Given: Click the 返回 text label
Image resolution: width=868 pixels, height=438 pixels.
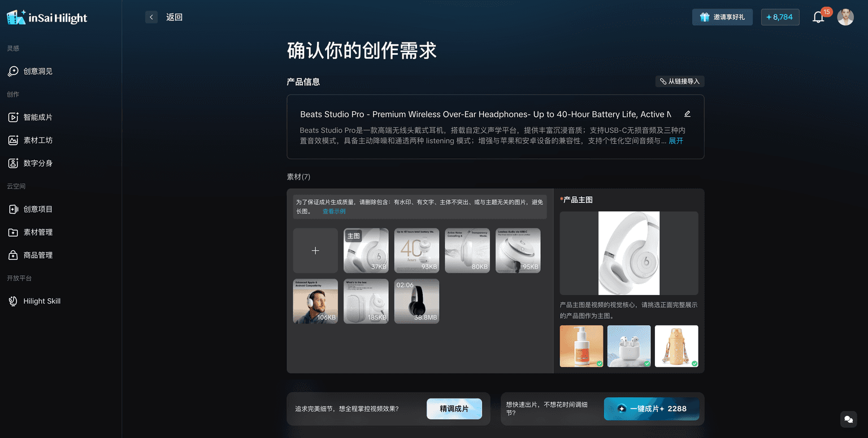Looking at the screenshot, I should (174, 18).
